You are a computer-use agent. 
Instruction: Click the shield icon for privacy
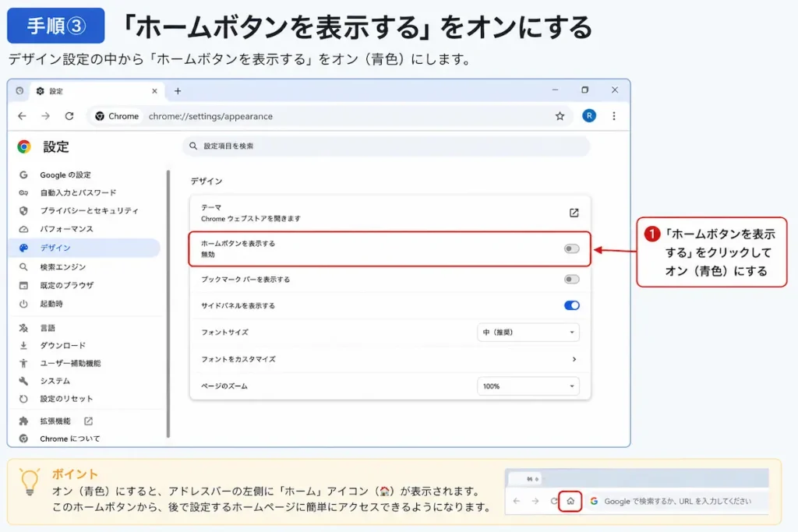(x=23, y=210)
